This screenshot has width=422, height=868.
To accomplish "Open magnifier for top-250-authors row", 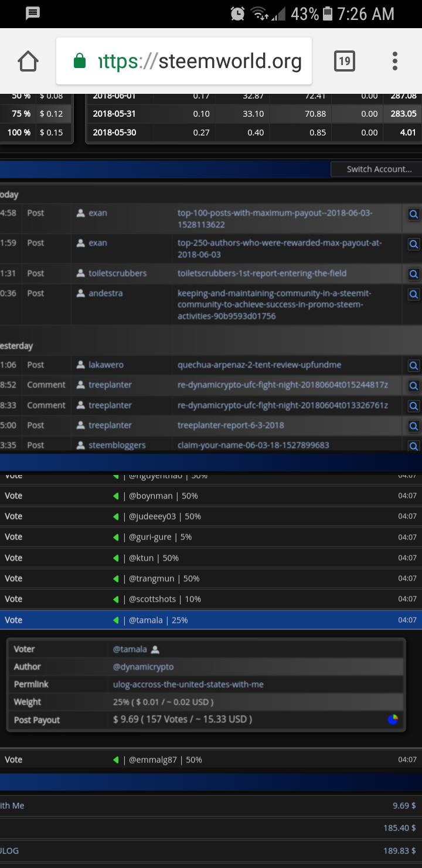I will [x=414, y=244].
